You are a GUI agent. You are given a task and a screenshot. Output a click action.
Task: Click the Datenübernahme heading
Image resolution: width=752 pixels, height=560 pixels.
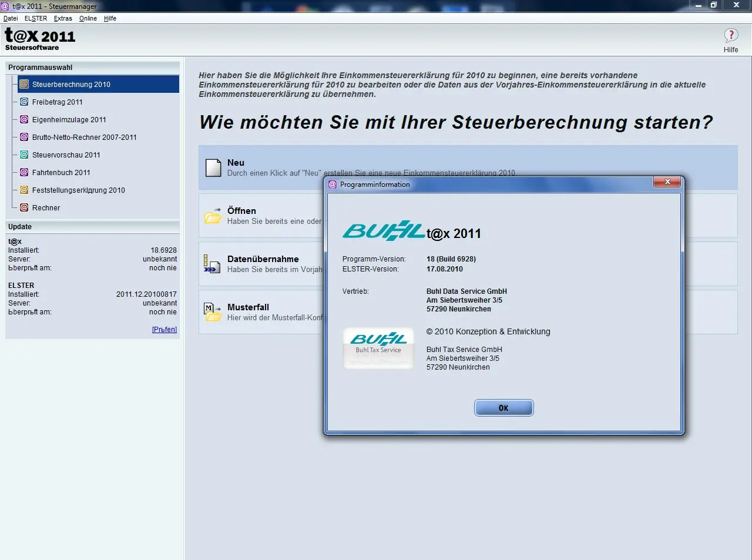pos(263,259)
